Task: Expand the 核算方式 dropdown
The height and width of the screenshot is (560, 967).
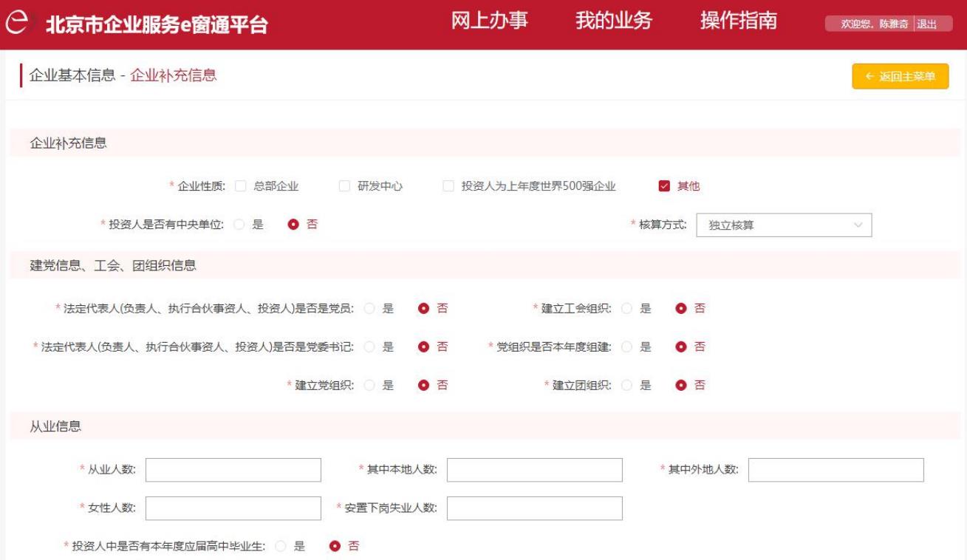Action: point(784,226)
